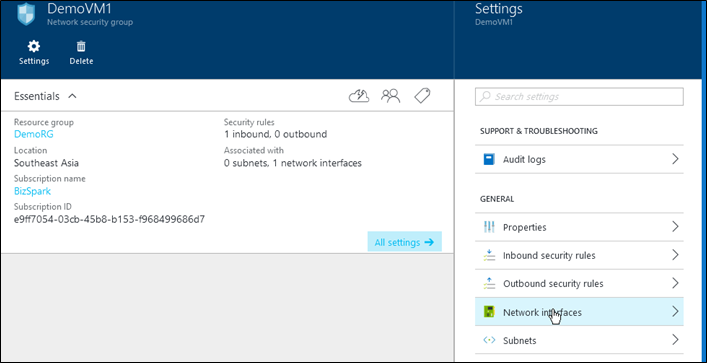Focus the Search settings field
The width and height of the screenshot is (707, 363).
pyautogui.click(x=579, y=96)
